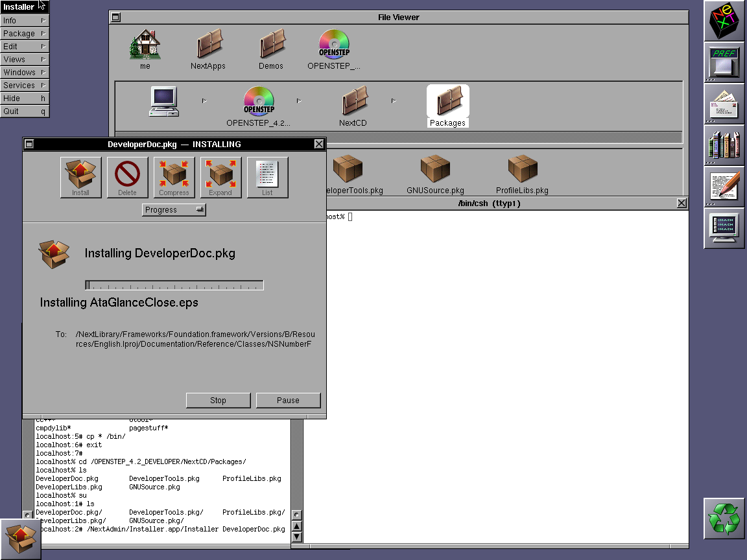Select the Install package icon
This screenshot has width=747, height=560.
point(80,176)
